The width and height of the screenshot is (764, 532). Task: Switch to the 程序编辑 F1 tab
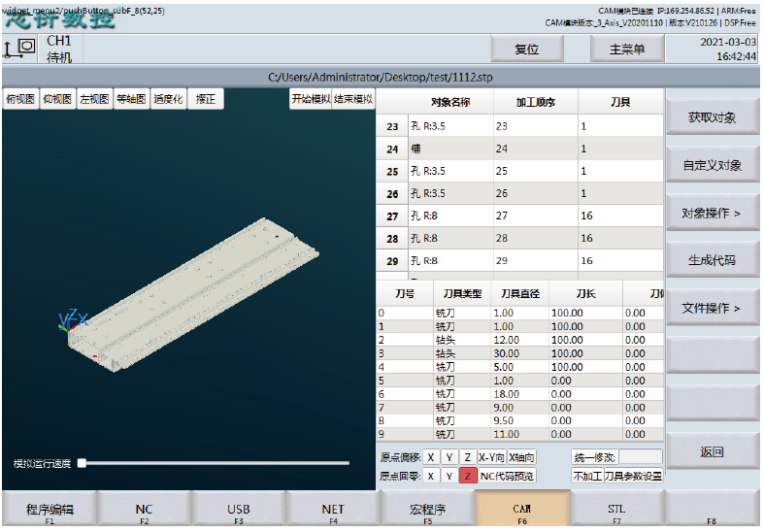tap(49, 511)
